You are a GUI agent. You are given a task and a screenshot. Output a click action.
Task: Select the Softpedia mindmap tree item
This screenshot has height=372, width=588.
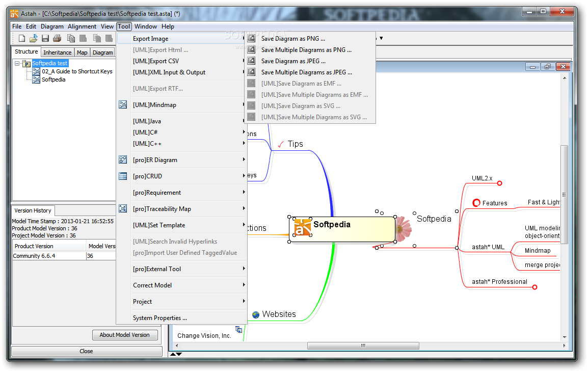[x=54, y=79]
